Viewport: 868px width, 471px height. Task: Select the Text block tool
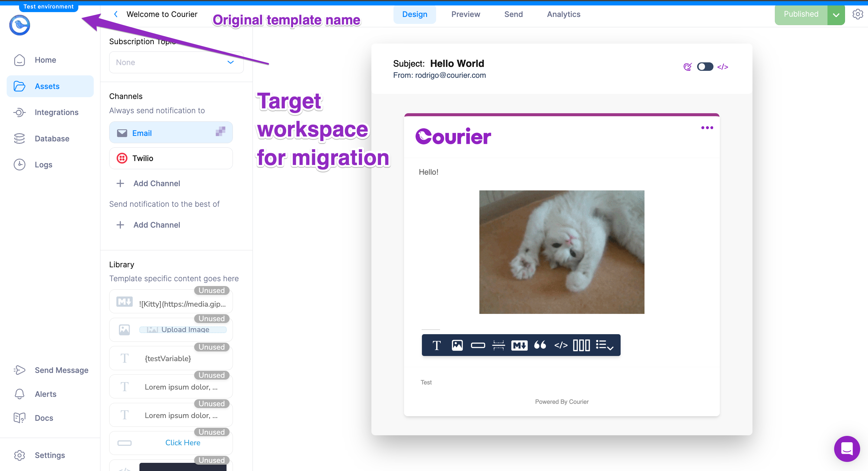(x=436, y=345)
